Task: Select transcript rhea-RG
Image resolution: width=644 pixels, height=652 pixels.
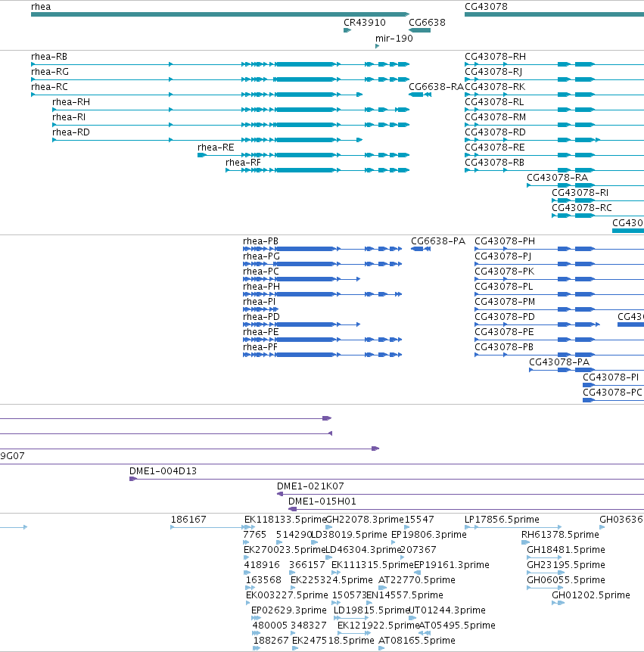Action: (220, 79)
